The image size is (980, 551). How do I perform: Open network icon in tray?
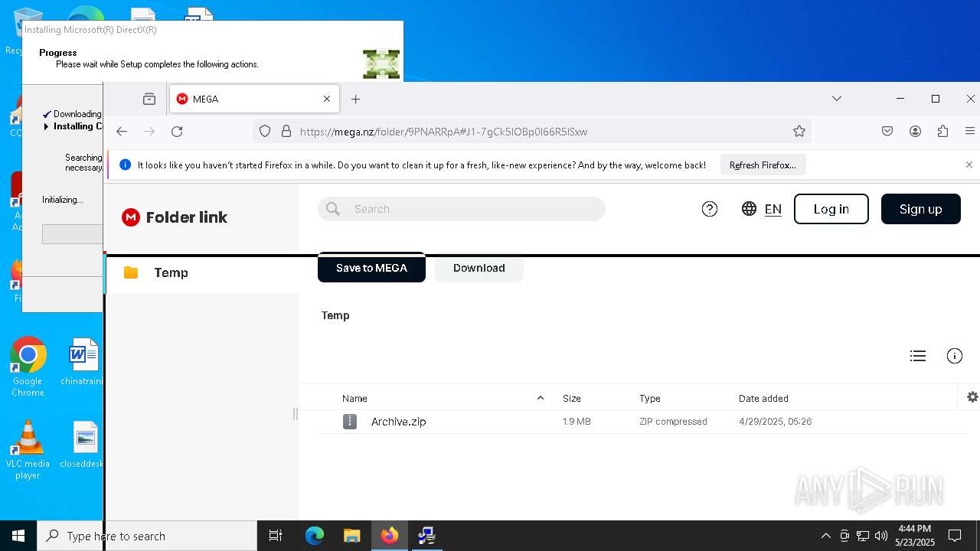[863, 536]
